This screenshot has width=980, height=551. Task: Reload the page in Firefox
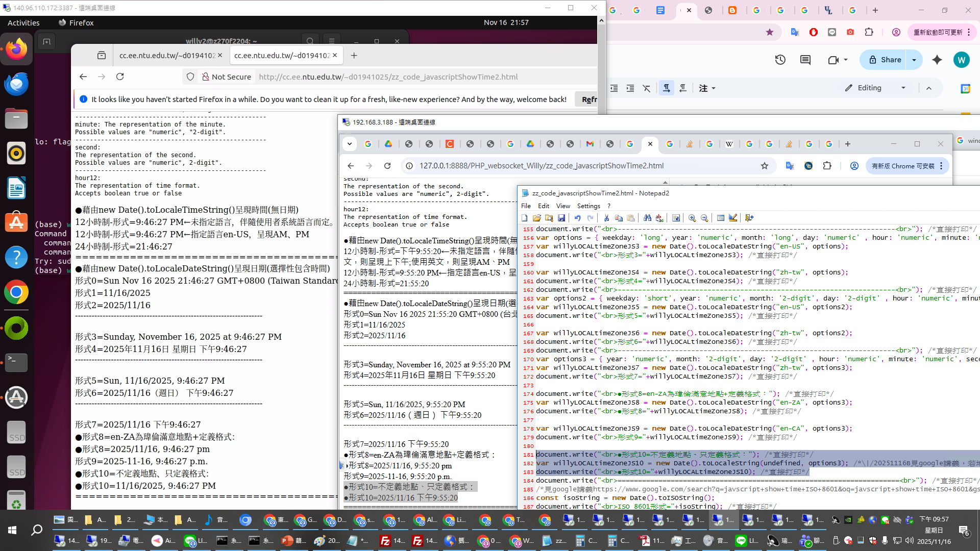[120, 77]
